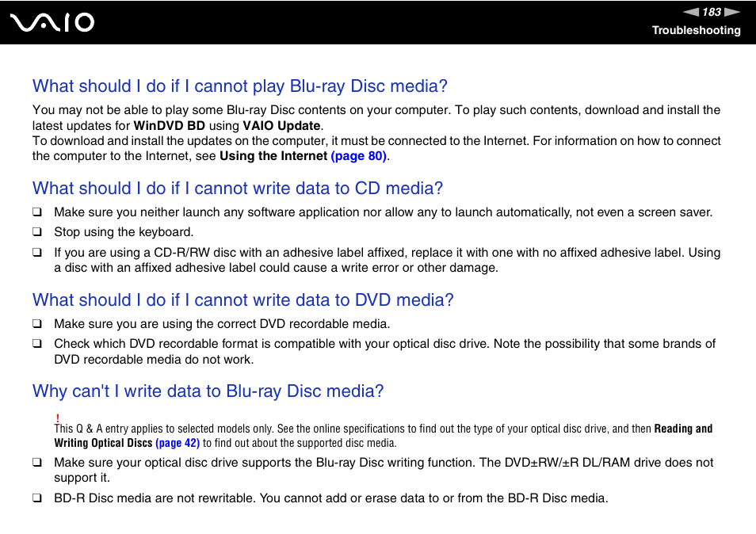Click the bullet next to DVD recordable media item
Screen dimensions: 756x534
[36, 323]
